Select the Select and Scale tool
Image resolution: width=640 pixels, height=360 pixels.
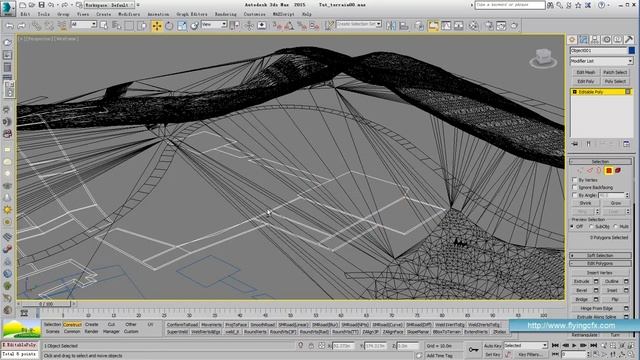(x=182, y=26)
